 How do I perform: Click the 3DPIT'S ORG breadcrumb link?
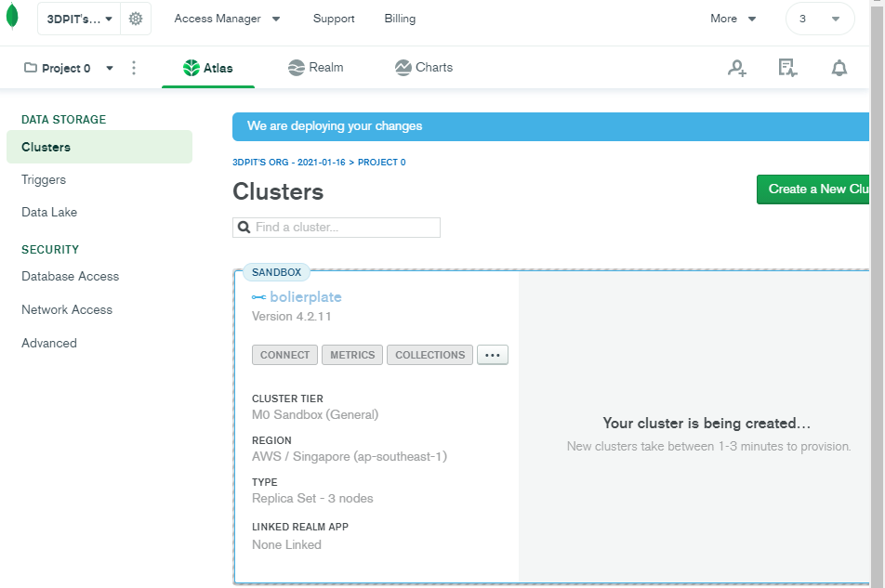pyautogui.click(x=288, y=163)
